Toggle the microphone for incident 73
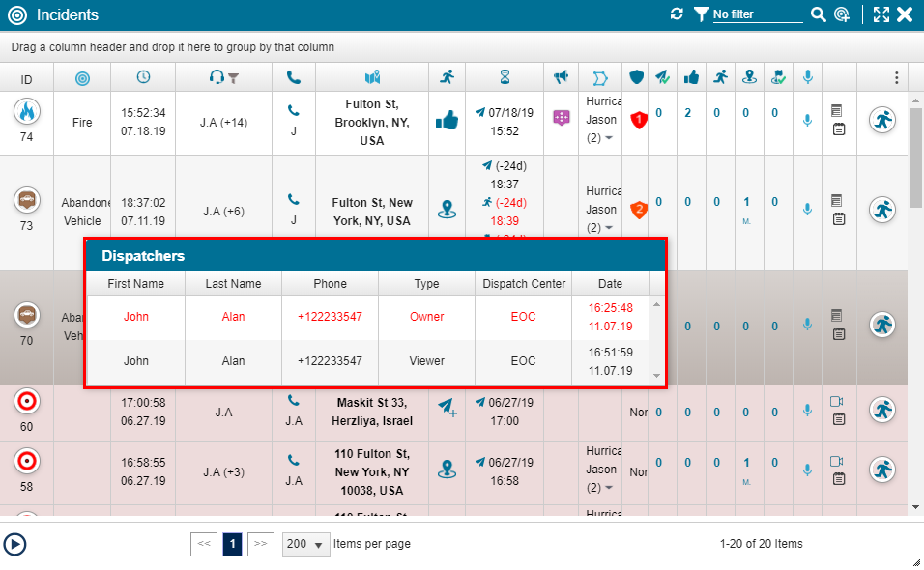924x570 pixels. (807, 209)
